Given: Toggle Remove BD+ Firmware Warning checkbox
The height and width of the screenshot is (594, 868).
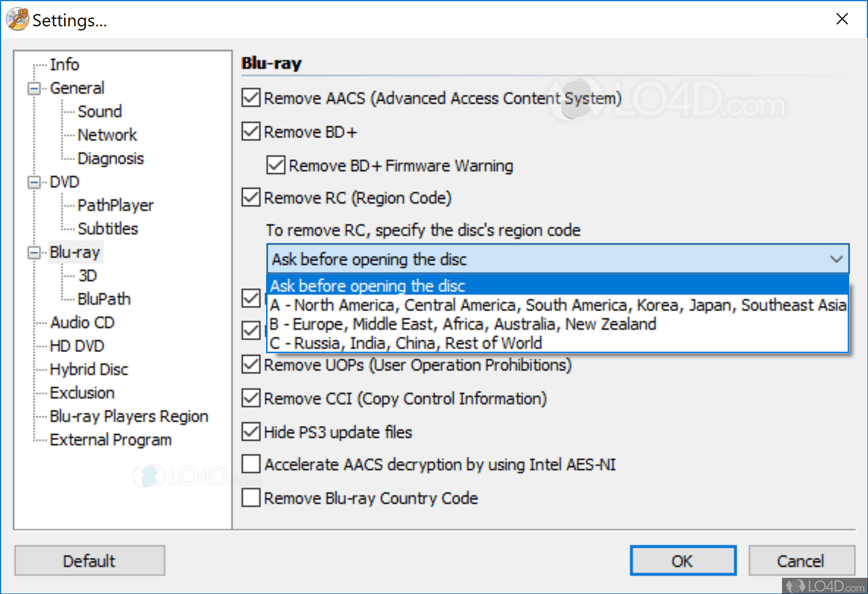Looking at the screenshot, I should pyautogui.click(x=275, y=165).
